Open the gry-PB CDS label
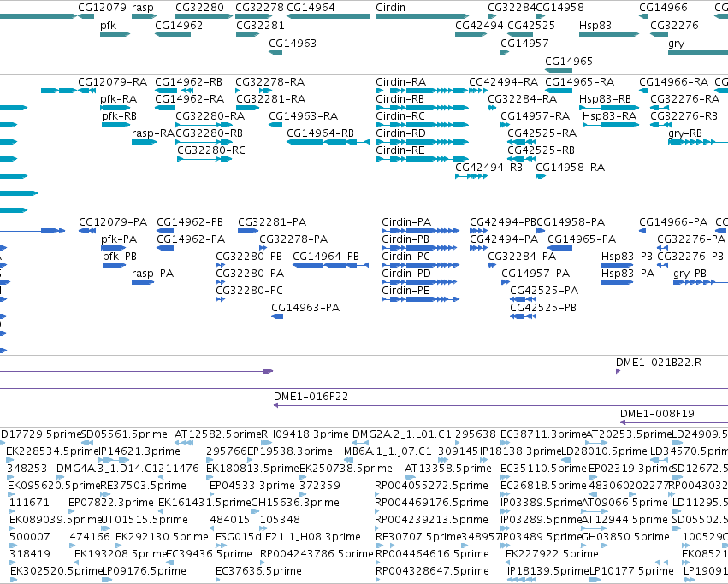The height and width of the screenshot is (584, 728). point(690,273)
